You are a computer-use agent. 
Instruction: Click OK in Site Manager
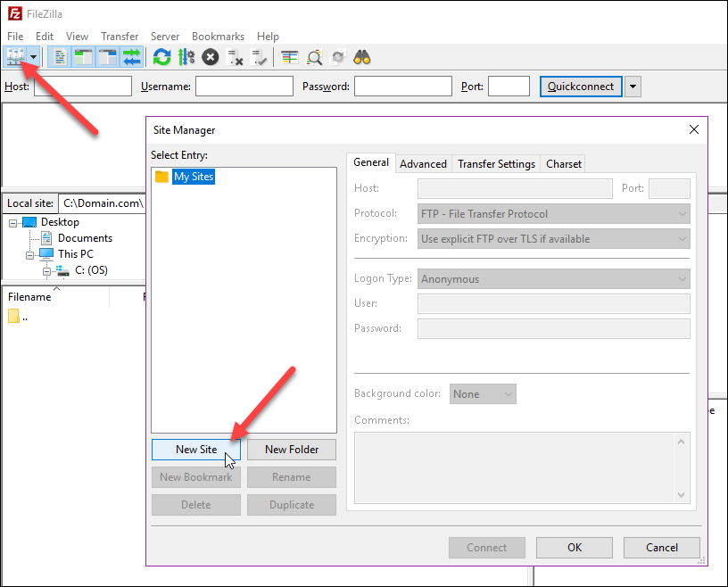575,548
